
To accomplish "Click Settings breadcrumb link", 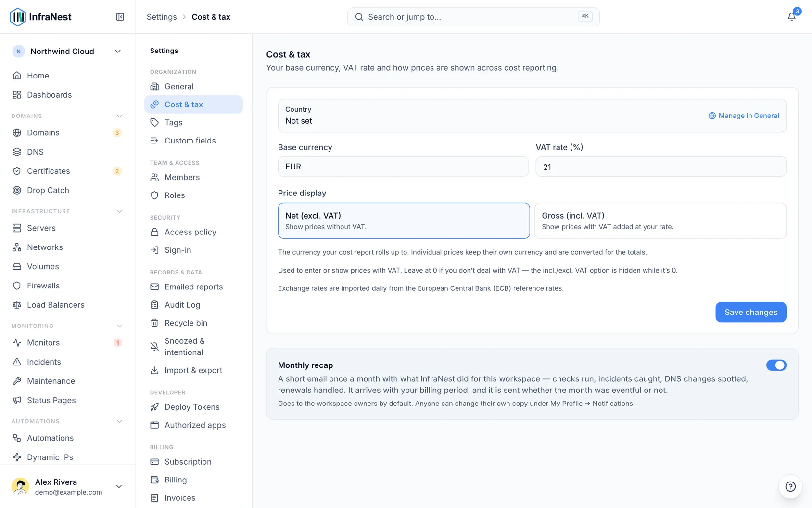I will click(162, 17).
